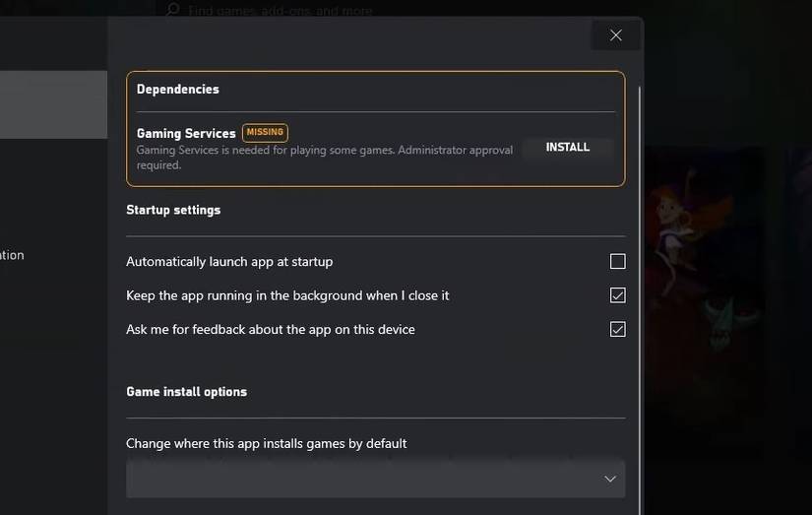Uncheck keep the app running in background
This screenshot has height=515, width=812.
click(x=618, y=295)
